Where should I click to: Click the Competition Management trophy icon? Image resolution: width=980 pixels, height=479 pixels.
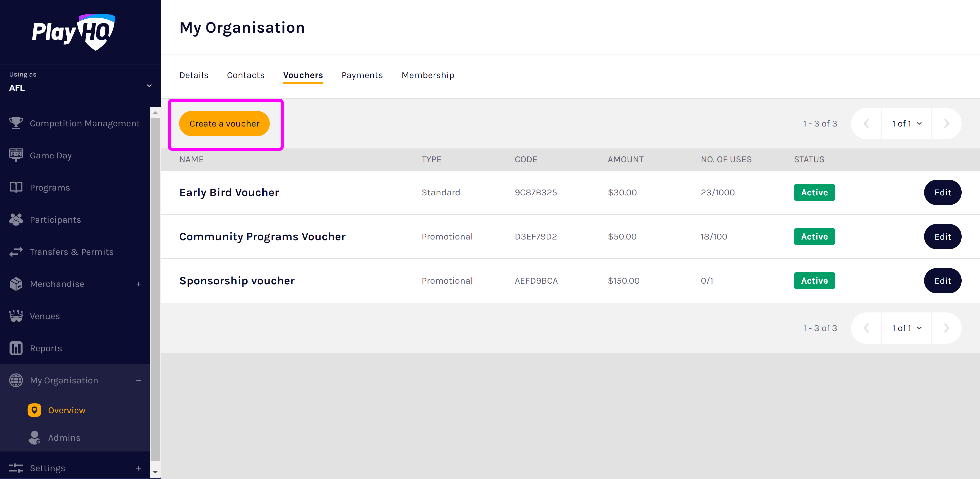point(16,123)
